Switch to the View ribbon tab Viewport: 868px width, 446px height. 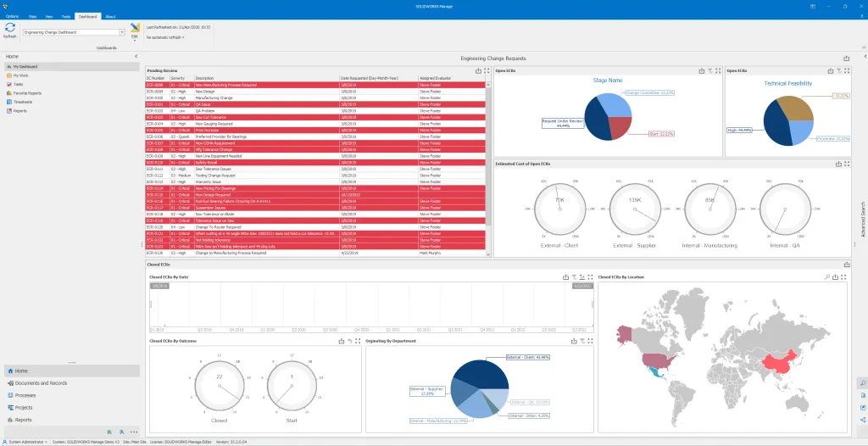click(x=49, y=17)
